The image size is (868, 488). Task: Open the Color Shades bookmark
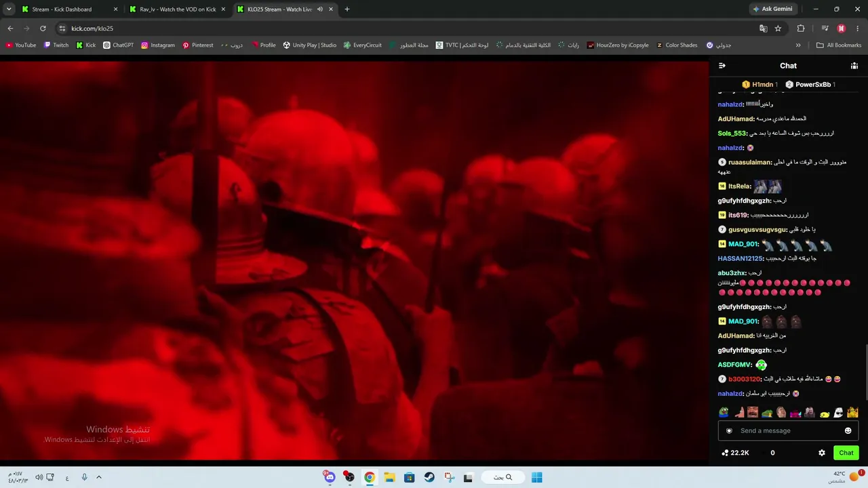(x=677, y=45)
